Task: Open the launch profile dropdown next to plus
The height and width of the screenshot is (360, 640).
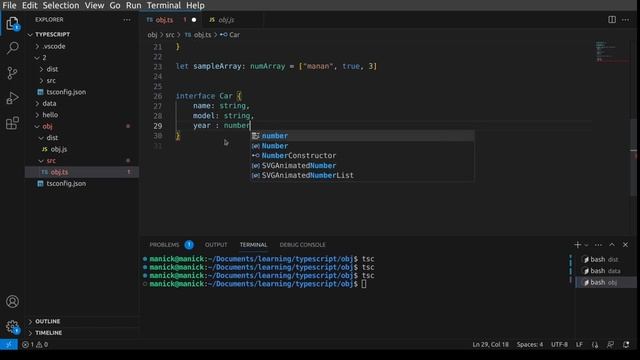Action: [x=587, y=245]
